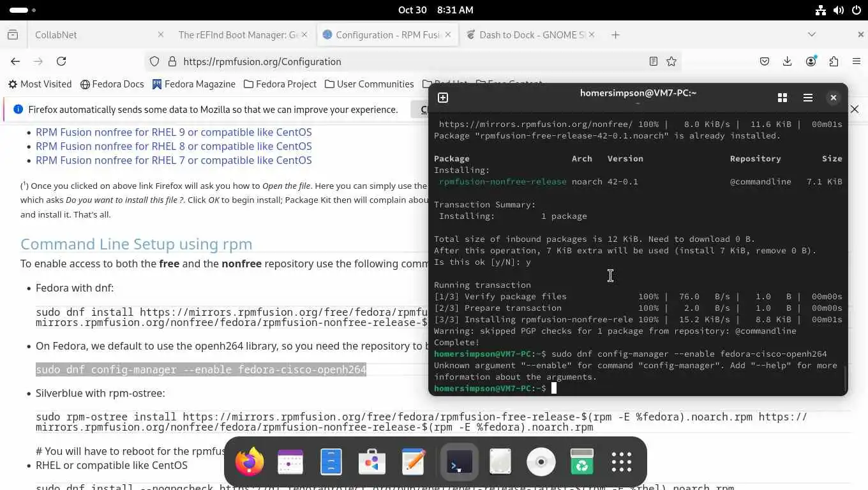The width and height of the screenshot is (868, 490).
Task: Open Fedora Docs bookmark
Action: (x=112, y=84)
